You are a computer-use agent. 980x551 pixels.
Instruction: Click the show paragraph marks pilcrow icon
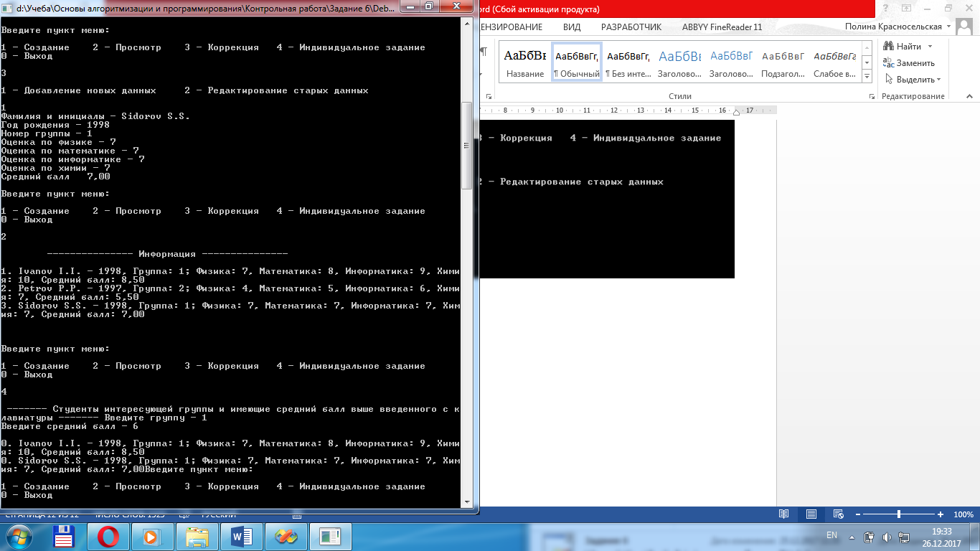pyautogui.click(x=484, y=52)
